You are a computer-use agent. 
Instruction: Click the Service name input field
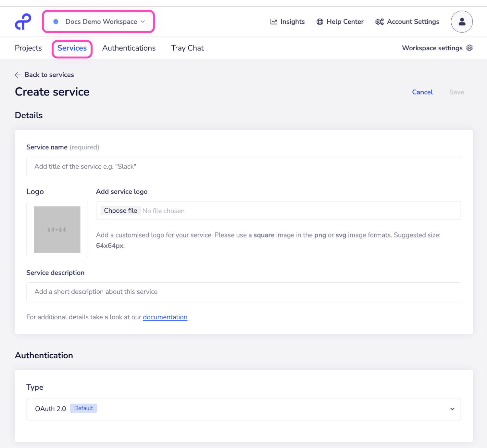click(x=243, y=166)
